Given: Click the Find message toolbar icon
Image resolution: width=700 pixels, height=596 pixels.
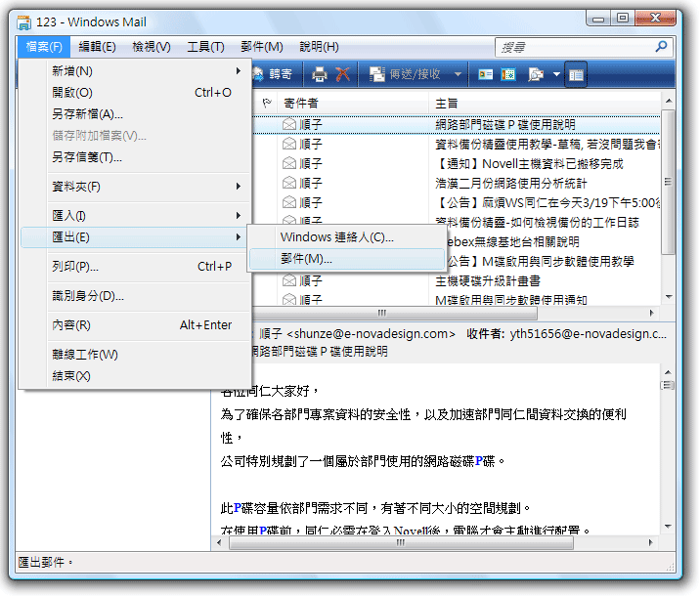Looking at the screenshot, I should point(536,74).
